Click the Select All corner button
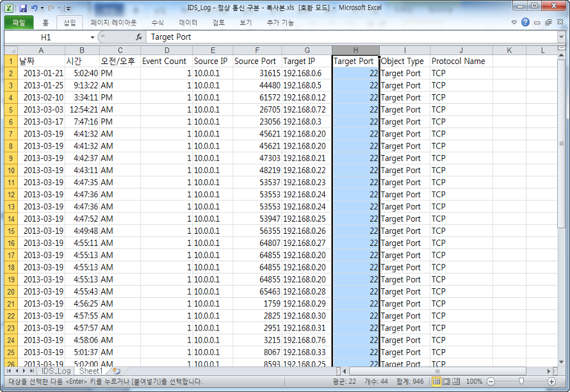Image resolution: width=570 pixels, height=392 pixels. (11, 50)
